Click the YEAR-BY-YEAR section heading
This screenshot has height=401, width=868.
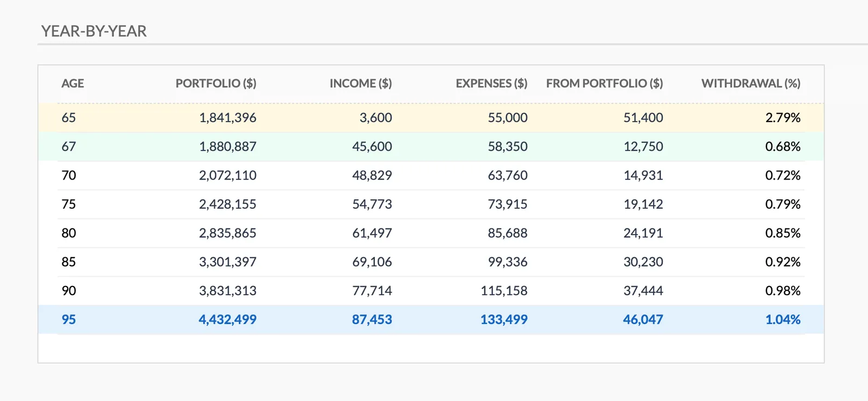tap(94, 31)
